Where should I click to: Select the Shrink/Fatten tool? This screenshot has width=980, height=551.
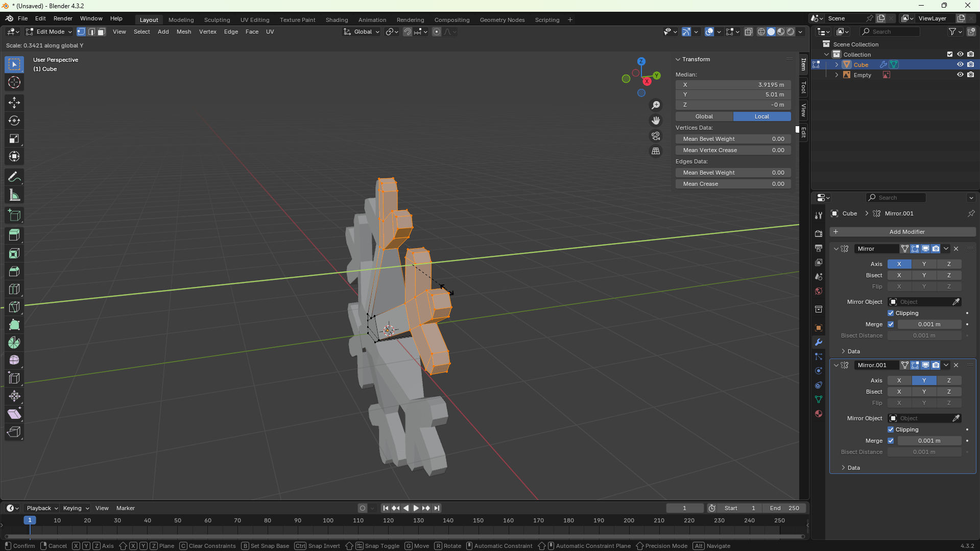tap(14, 396)
